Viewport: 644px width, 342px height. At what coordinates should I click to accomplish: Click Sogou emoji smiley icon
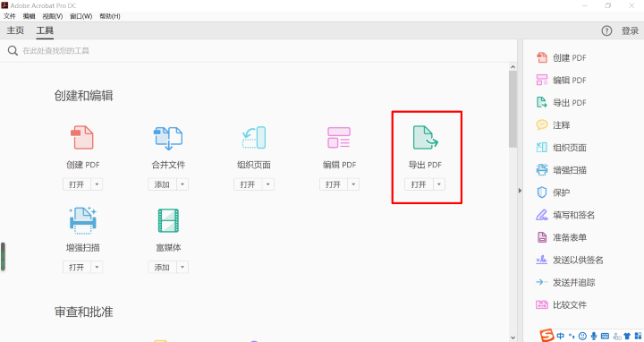point(582,336)
